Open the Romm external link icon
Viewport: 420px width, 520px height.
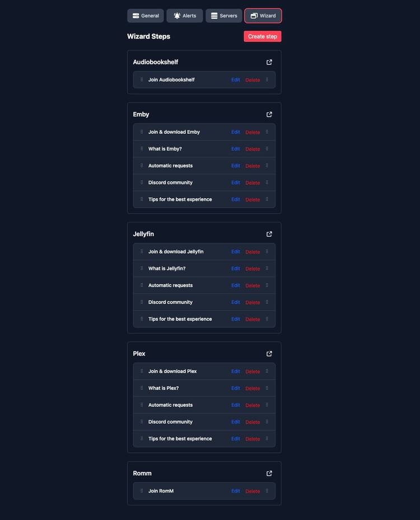(269, 473)
